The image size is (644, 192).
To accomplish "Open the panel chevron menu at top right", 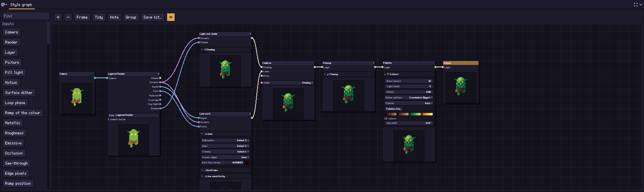I will click(641, 4).
